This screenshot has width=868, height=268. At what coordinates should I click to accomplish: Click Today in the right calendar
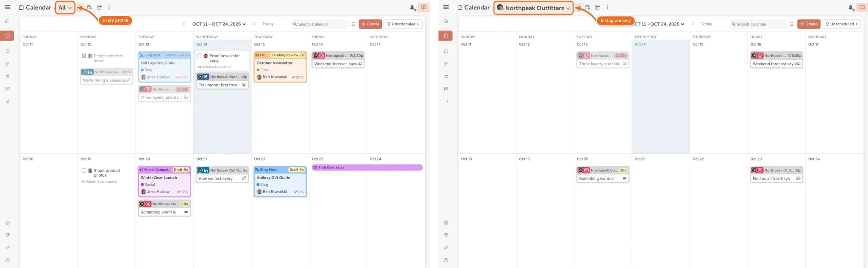click(x=707, y=24)
